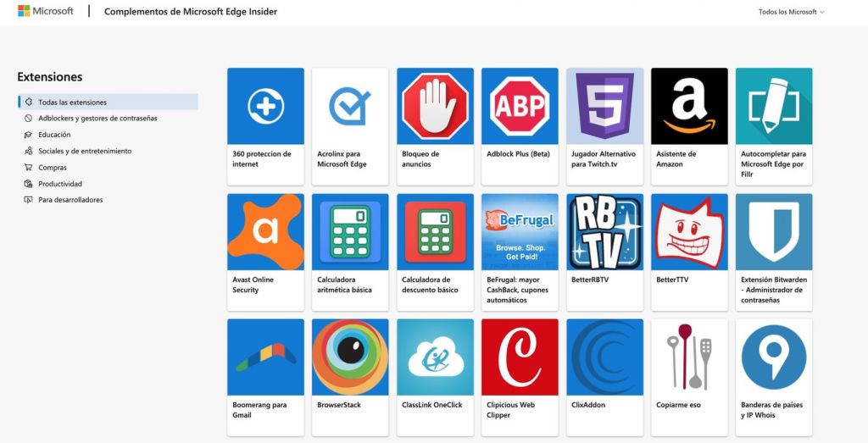Open the BrowserStack extension icon
868x443 pixels.
pyautogui.click(x=350, y=357)
